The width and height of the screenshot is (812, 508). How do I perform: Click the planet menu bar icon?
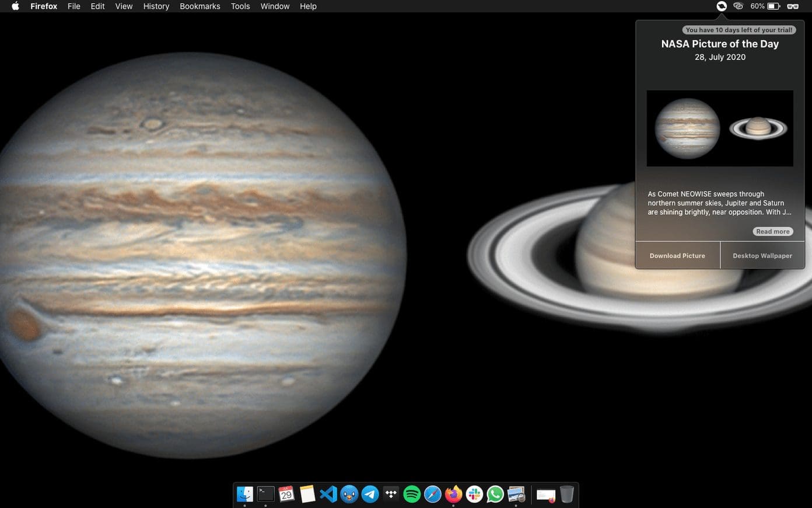click(722, 6)
